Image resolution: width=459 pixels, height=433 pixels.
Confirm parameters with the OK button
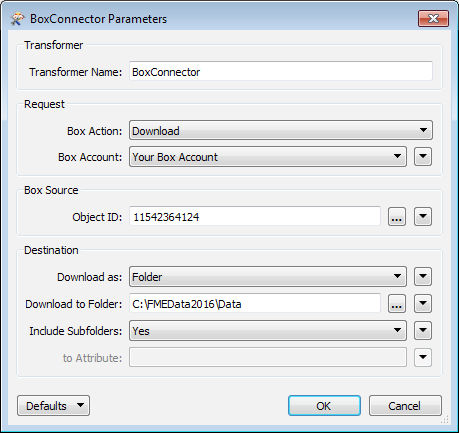(324, 406)
